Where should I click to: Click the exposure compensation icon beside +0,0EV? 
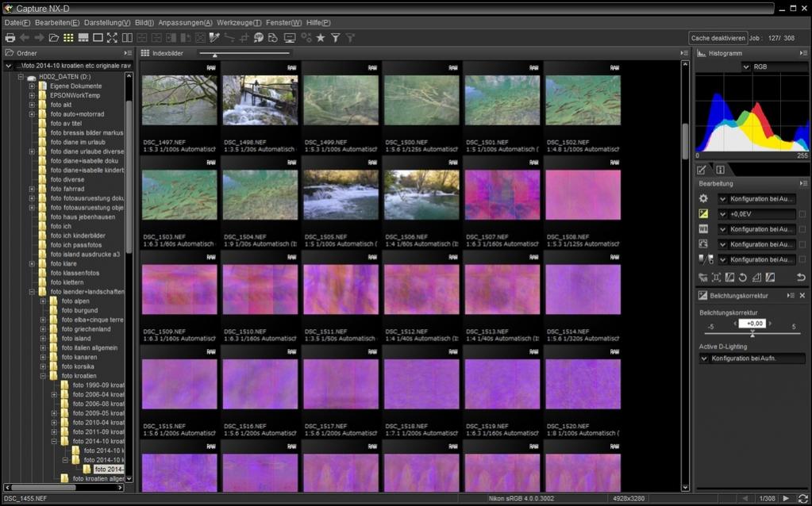(x=703, y=213)
